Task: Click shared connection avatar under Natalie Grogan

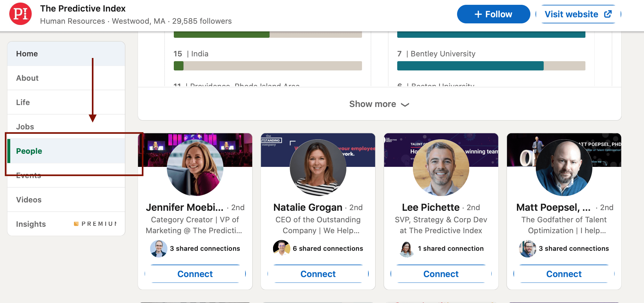Action: coord(282,249)
